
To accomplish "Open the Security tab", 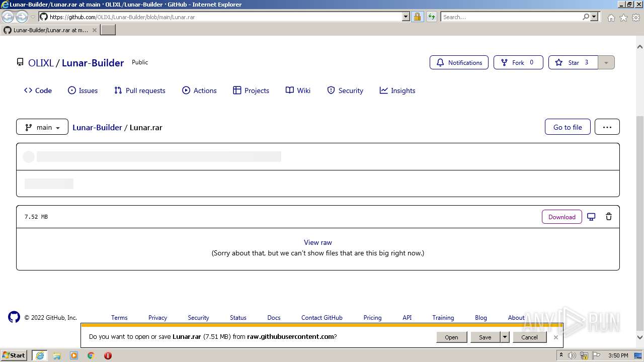I will (x=345, y=90).
